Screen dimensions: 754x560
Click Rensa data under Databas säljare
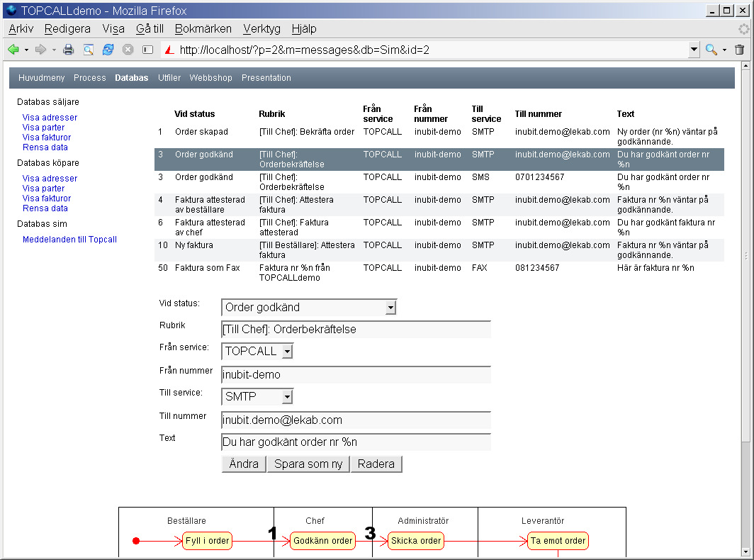45,147
